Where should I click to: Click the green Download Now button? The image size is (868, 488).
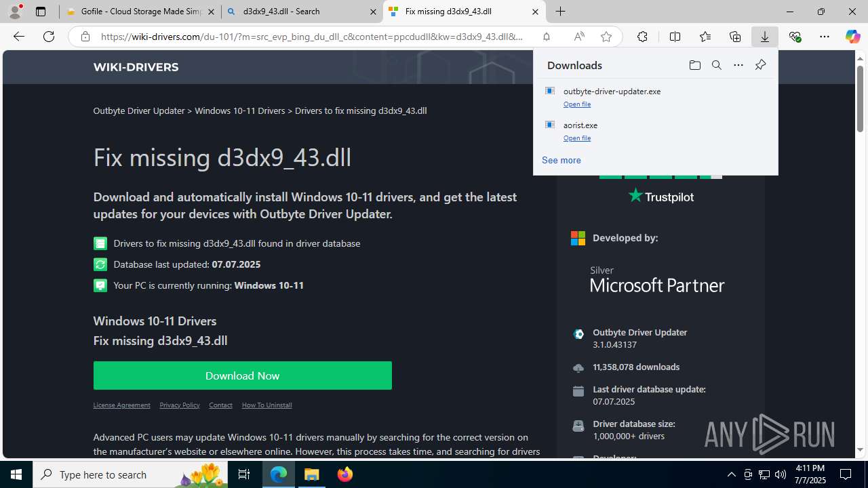242,375
